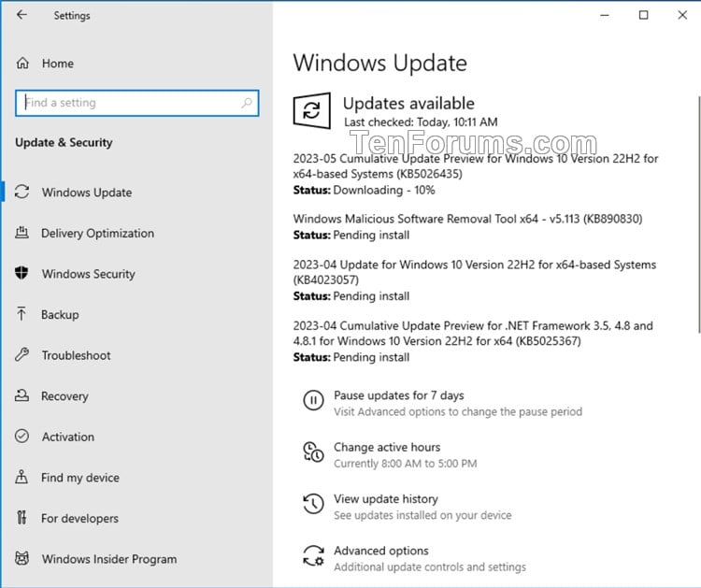Click See updates installed on your device
The height and width of the screenshot is (588, 701).
pos(422,515)
